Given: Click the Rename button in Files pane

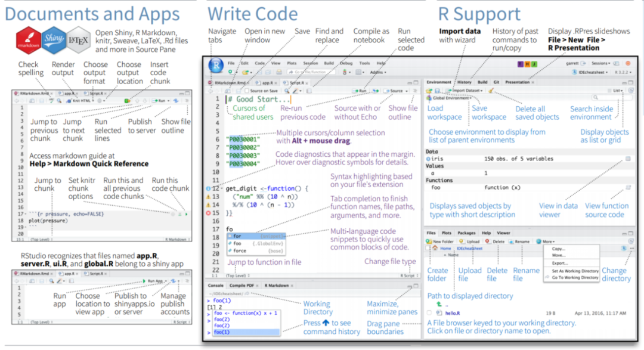Looking at the screenshot, I should [519, 241].
